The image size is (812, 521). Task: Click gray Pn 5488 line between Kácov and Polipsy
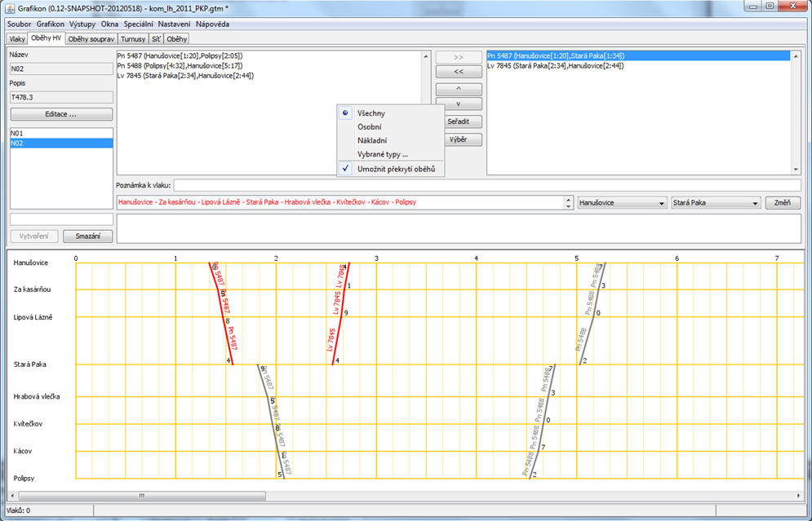(534, 465)
